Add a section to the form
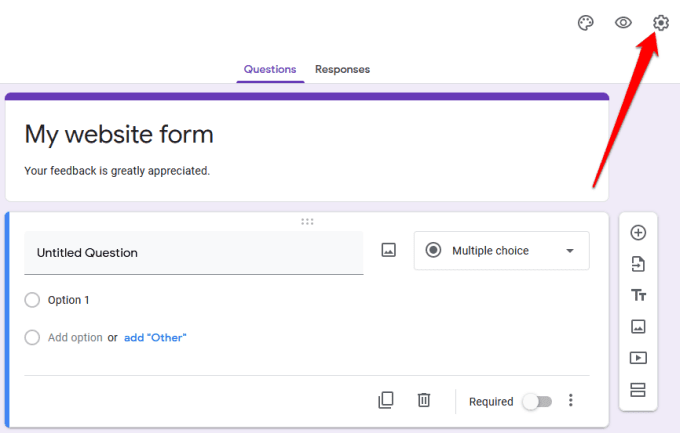 638,389
